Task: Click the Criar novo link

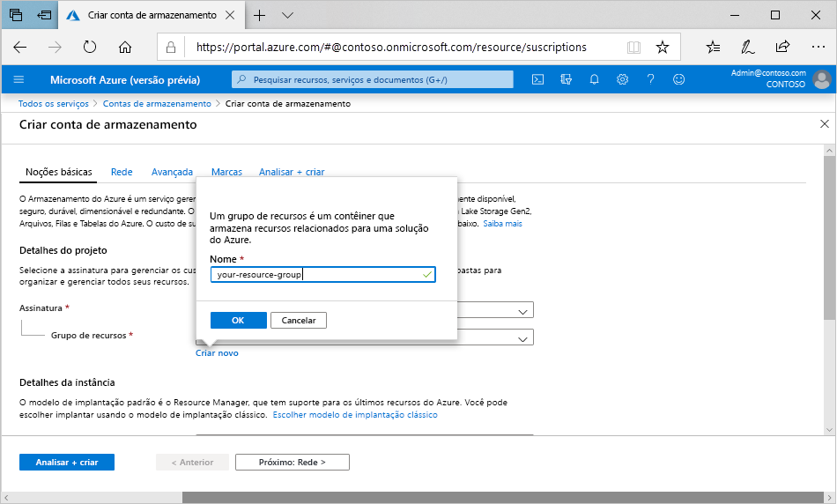Action: point(217,353)
